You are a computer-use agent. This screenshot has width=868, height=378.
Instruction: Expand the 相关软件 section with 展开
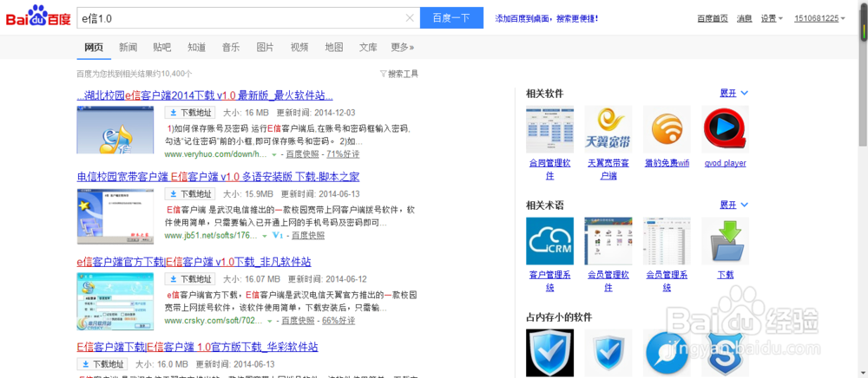[734, 93]
